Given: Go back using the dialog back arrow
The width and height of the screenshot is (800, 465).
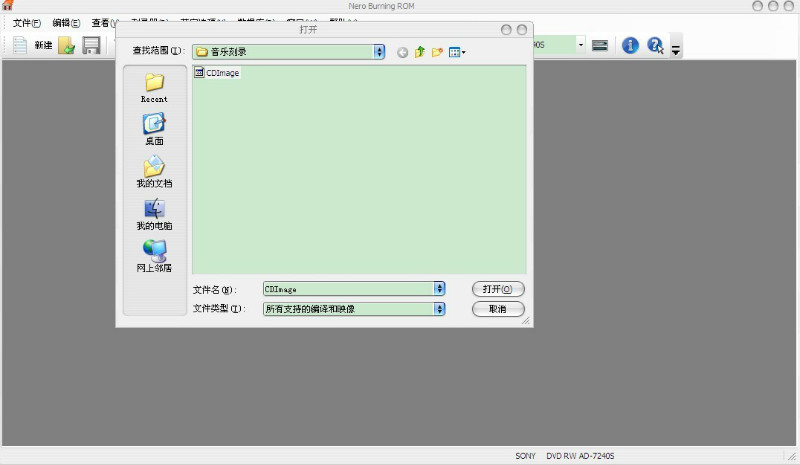Looking at the screenshot, I should click(x=403, y=52).
